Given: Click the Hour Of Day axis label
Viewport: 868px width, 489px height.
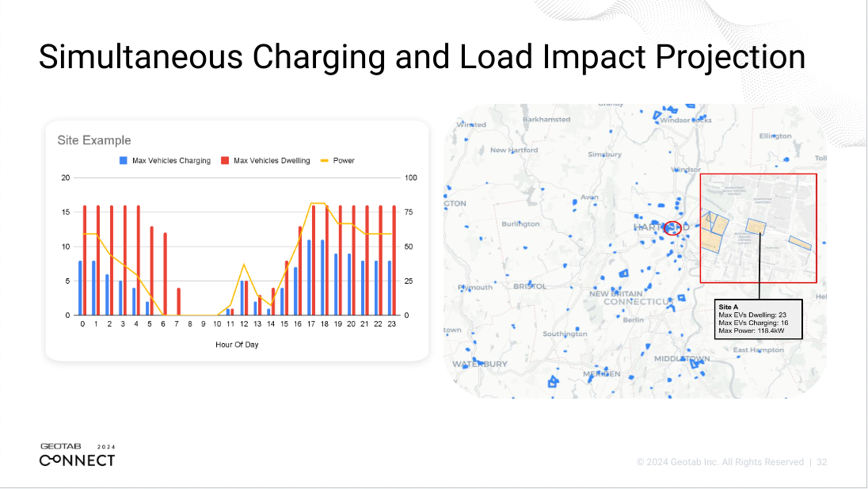Looking at the screenshot, I should coord(236,345).
